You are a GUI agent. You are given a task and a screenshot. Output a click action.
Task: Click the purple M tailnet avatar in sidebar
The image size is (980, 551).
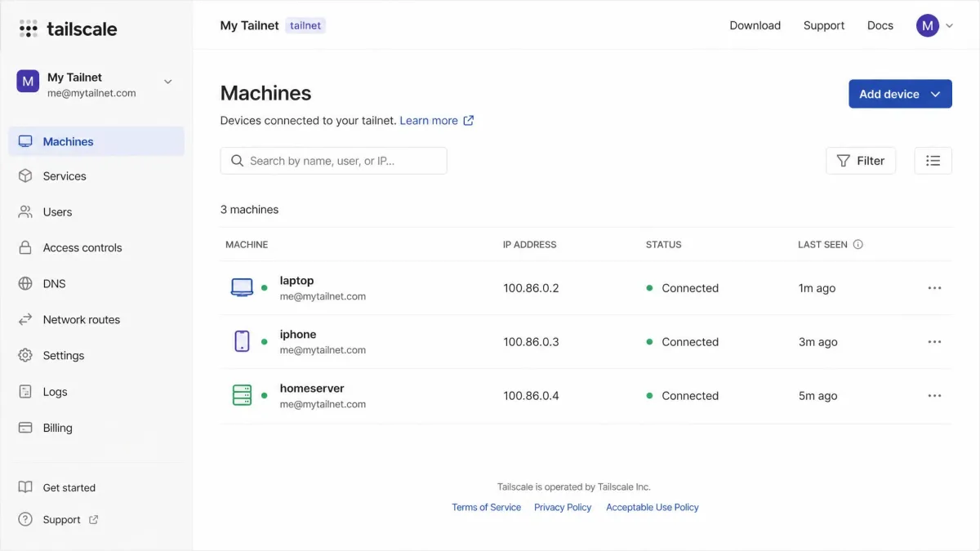point(28,81)
